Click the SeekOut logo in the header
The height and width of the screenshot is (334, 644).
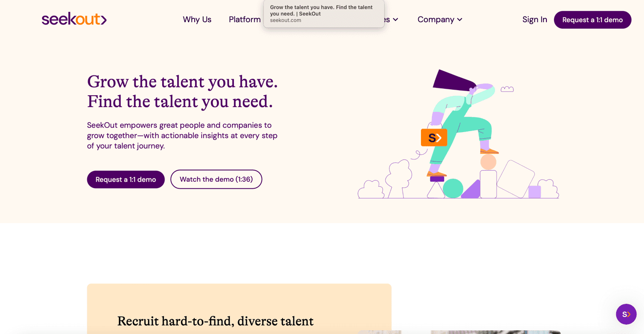pyautogui.click(x=74, y=19)
